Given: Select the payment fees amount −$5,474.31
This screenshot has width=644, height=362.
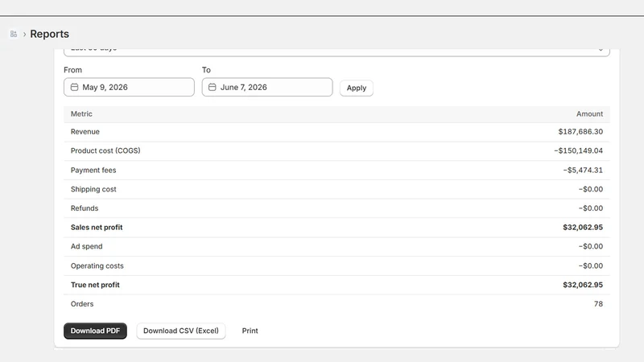Looking at the screenshot, I should coord(583,170).
